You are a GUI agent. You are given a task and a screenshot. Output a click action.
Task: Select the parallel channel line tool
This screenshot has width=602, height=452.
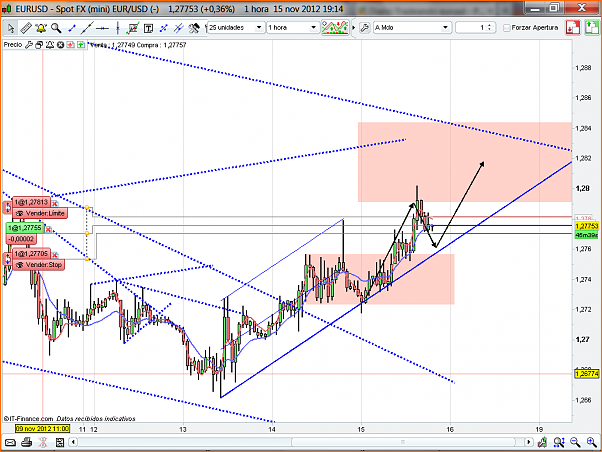point(179,28)
